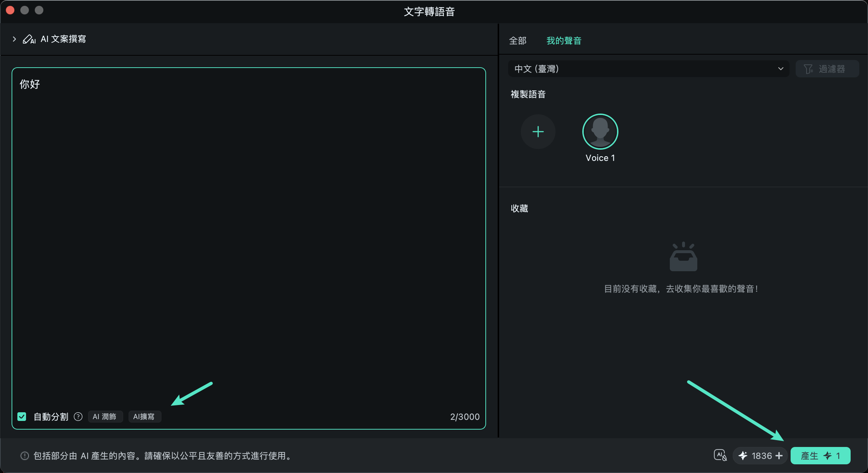Click the 2/3000 character counter
This screenshot has height=473, width=868.
[x=465, y=417]
